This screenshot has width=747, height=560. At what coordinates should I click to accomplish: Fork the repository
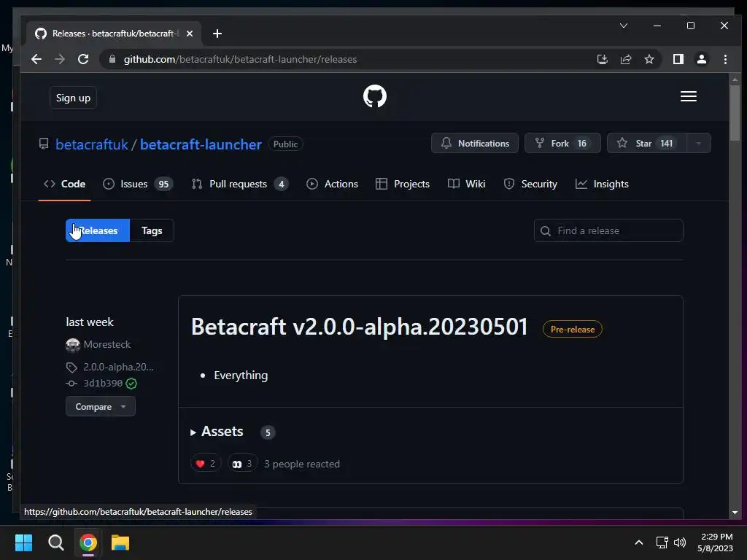(562, 143)
